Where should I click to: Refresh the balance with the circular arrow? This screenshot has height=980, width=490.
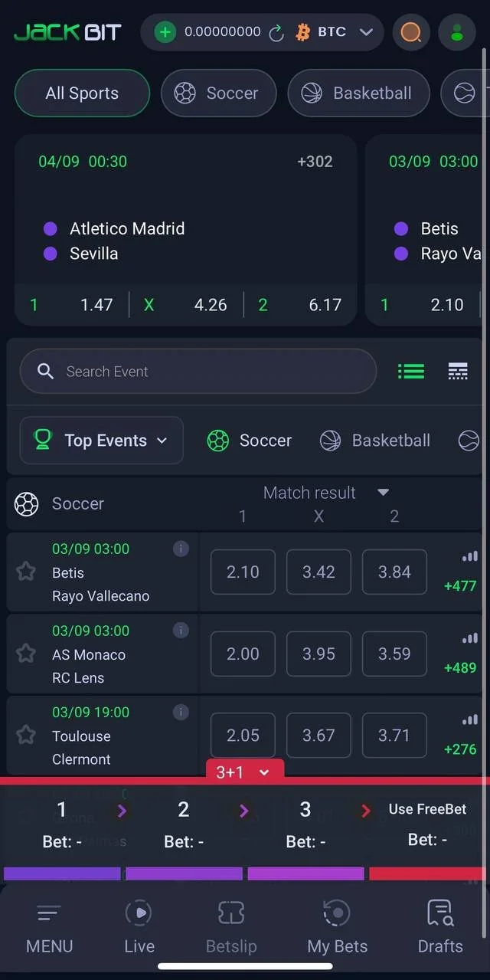[276, 32]
